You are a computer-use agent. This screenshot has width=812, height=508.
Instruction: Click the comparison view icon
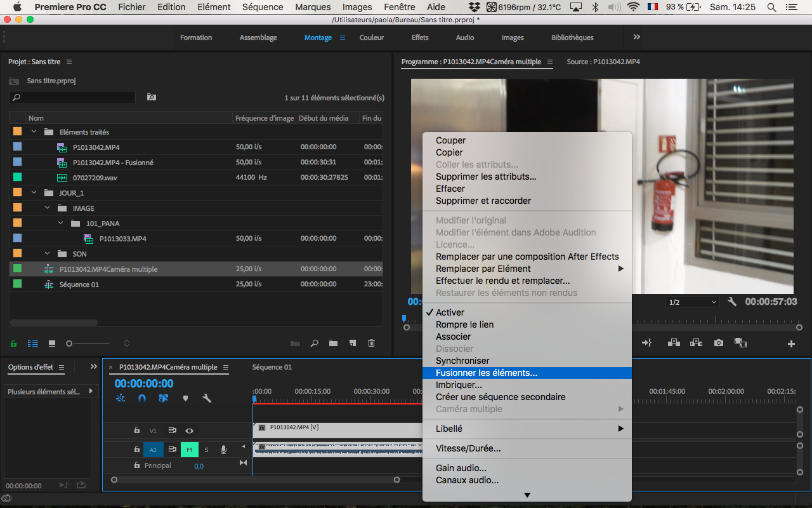click(x=740, y=343)
